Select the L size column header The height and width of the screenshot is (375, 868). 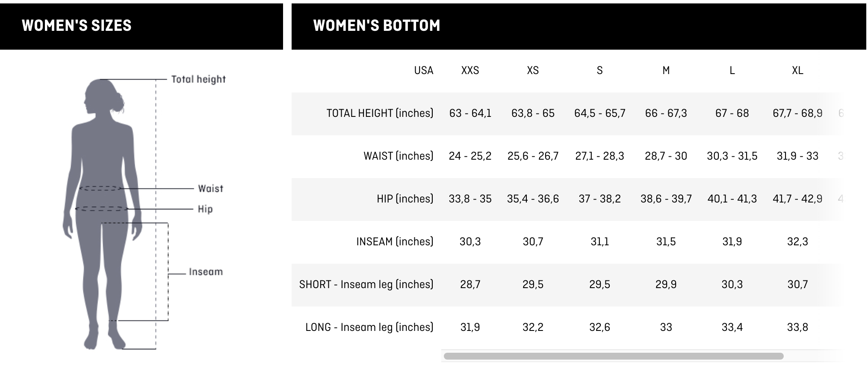(x=732, y=71)
